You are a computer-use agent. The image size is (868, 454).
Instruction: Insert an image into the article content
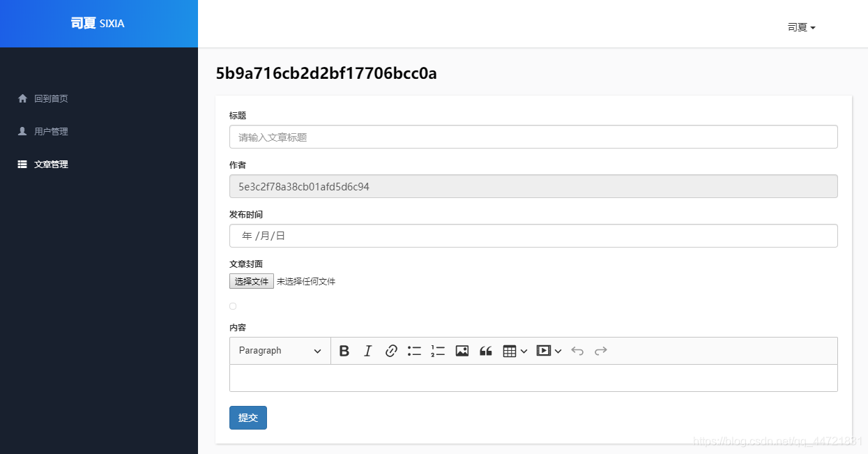click(462, 351)
